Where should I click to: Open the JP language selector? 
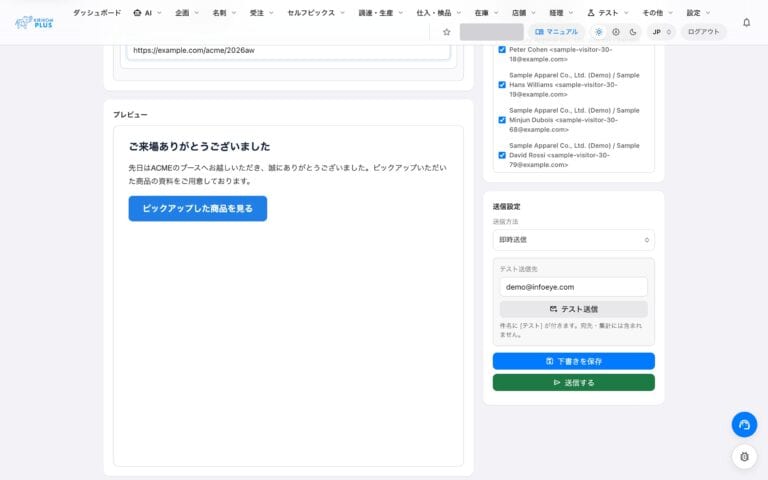(x=661, y=32)
